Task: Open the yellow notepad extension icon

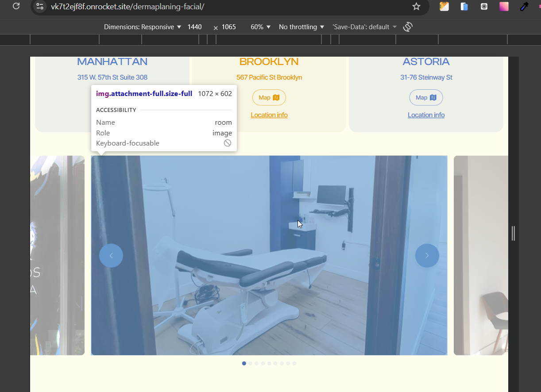Action: (444, 6)
